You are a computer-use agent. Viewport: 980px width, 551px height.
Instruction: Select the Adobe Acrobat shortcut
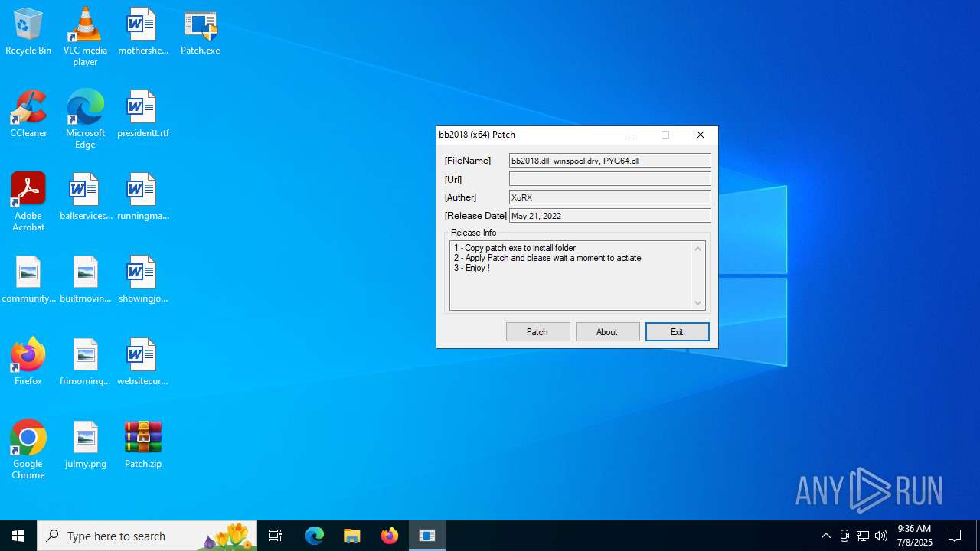[x=28, y=202]
